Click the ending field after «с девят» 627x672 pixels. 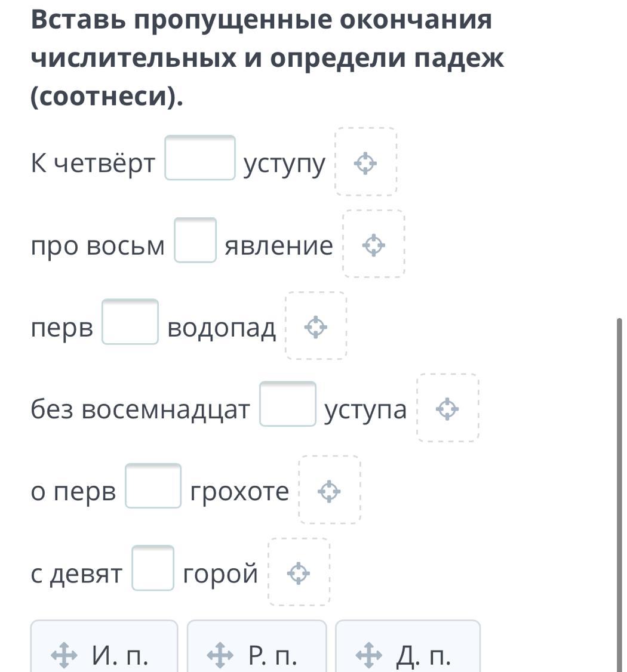tap(153, 568)
